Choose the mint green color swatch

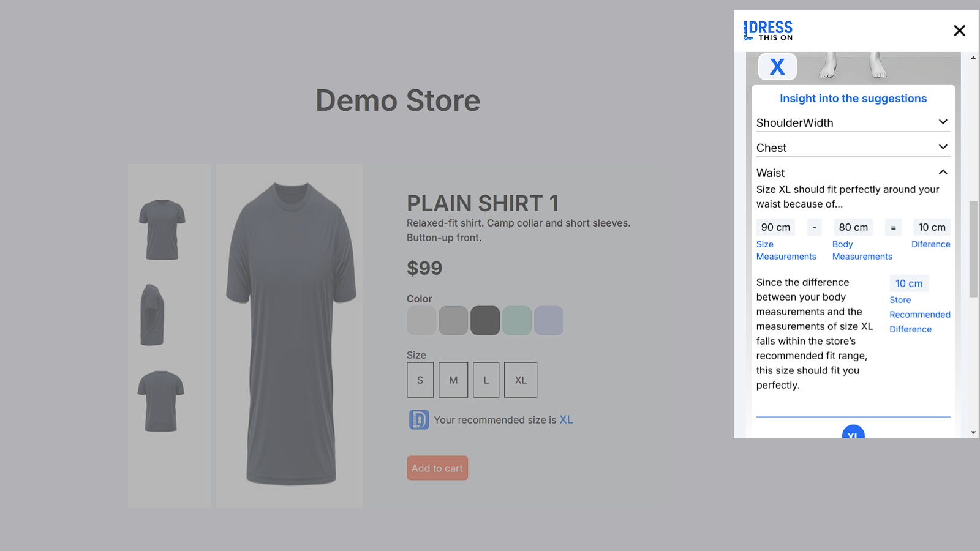517,321
